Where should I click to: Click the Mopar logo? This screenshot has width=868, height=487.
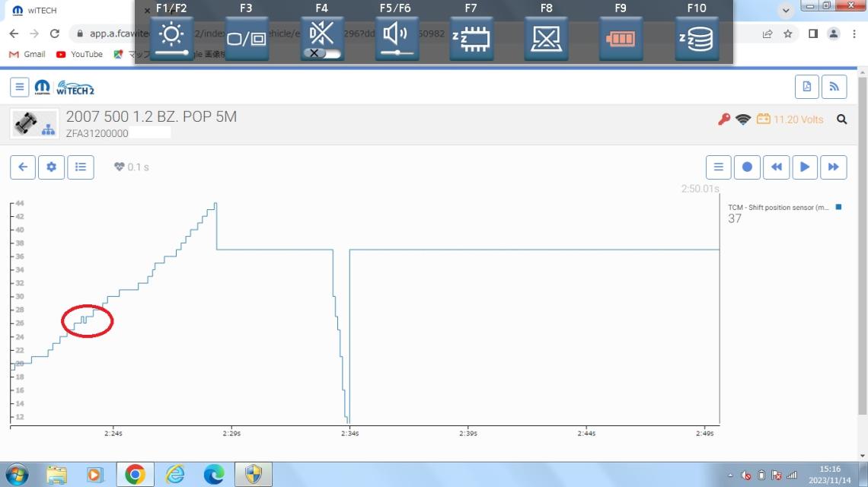(x=42, y=88)
